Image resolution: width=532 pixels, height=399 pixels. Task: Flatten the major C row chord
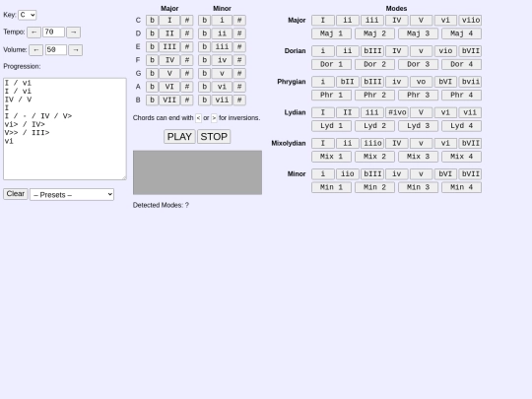153,21
